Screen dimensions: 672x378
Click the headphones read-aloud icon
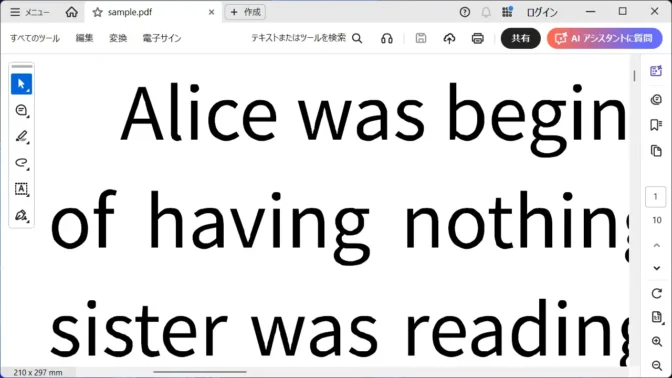click(x=387, y=39)
